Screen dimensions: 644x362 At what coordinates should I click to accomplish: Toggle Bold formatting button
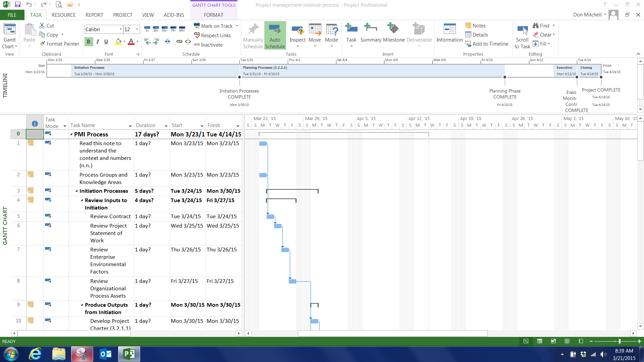(x=89, y=42)
